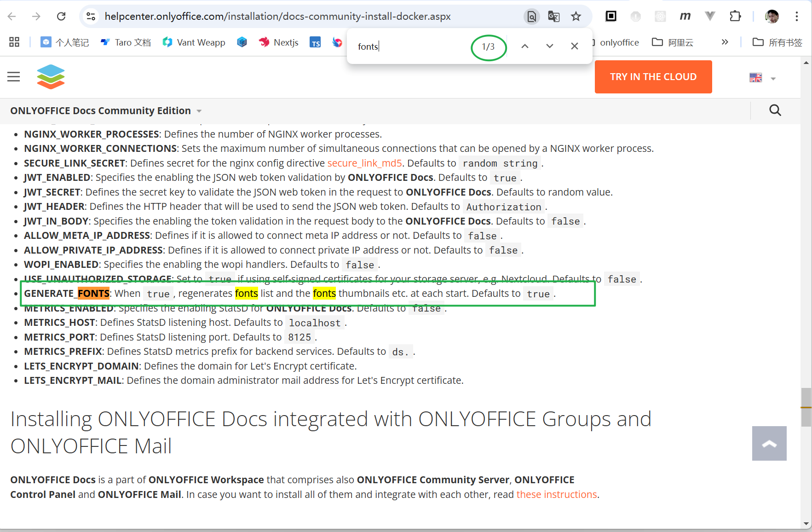Image resolution: width=812 pixels, height=532 pixels.
Task: Jump to previous find match
Action: tap(525, 46)
